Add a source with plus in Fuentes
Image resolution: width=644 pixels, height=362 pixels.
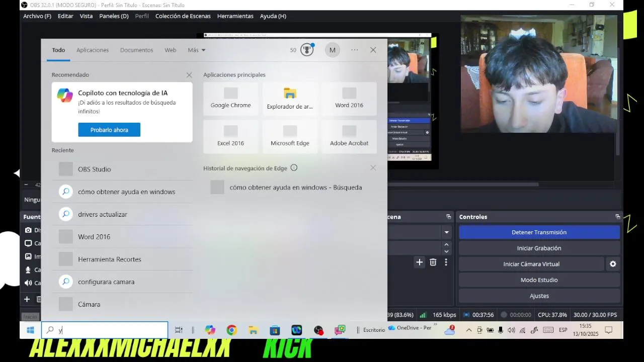tap(27, 299)
